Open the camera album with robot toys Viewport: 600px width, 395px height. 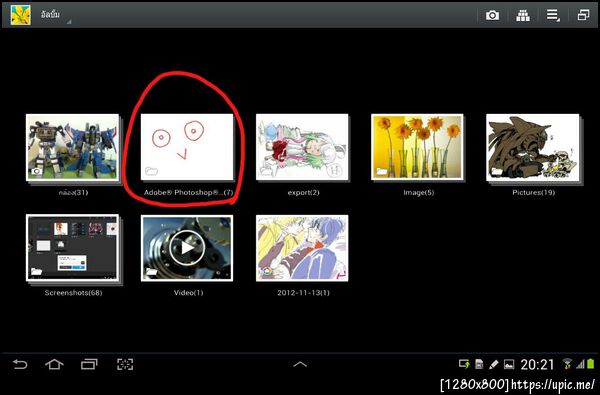pyautogui.click(x=72, y=147)
